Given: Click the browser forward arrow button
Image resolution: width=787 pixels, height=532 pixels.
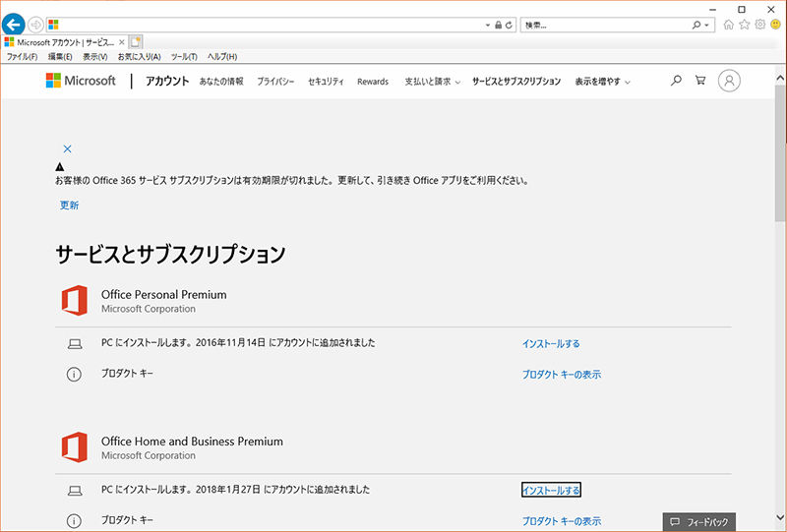Looking at the screenshot, I should pyautogui.click(x=35, y=25).
